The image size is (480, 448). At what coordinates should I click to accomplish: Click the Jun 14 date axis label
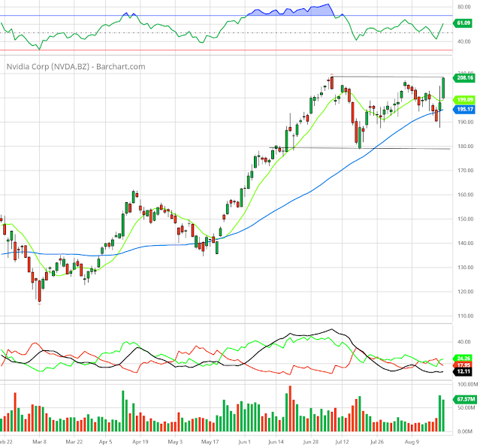[x=276, y=442]
